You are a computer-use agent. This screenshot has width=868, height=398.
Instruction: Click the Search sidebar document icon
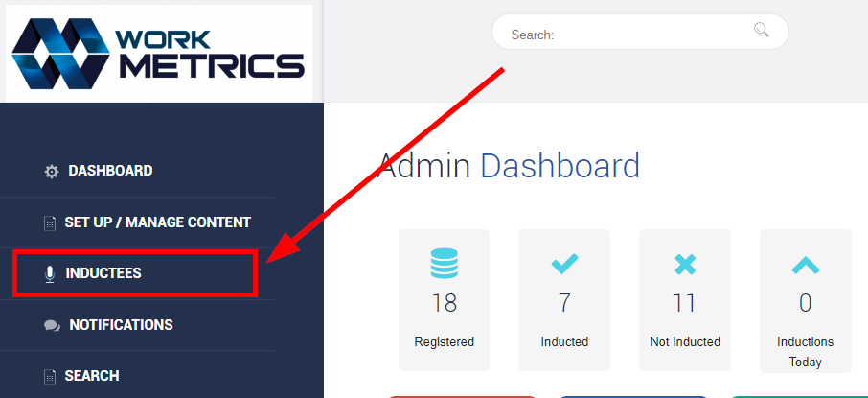click(51, 377)
